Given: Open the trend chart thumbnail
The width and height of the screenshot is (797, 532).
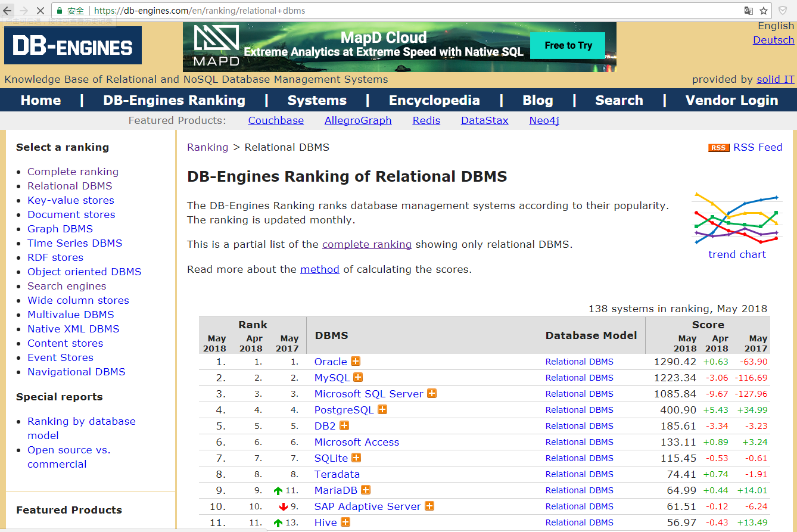Looking at the screenshot, I should tap(737, 217).
